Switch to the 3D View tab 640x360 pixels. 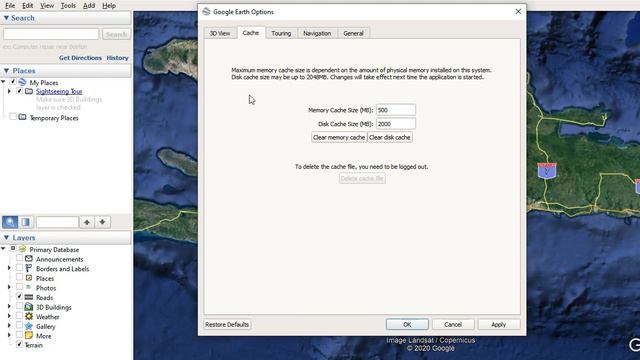220,33
